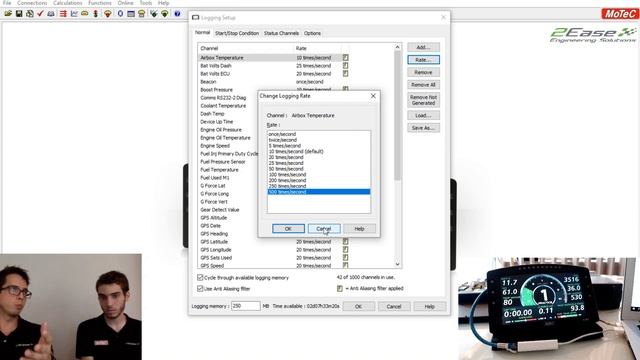Click the green checkmark device icon
Viewport: 640px width, 360px height.
pyautogui.click(x=153, y=13)
